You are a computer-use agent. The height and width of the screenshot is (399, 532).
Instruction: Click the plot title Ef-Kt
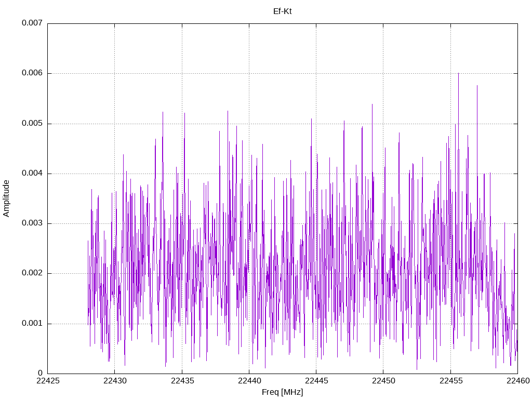[282, 11]
